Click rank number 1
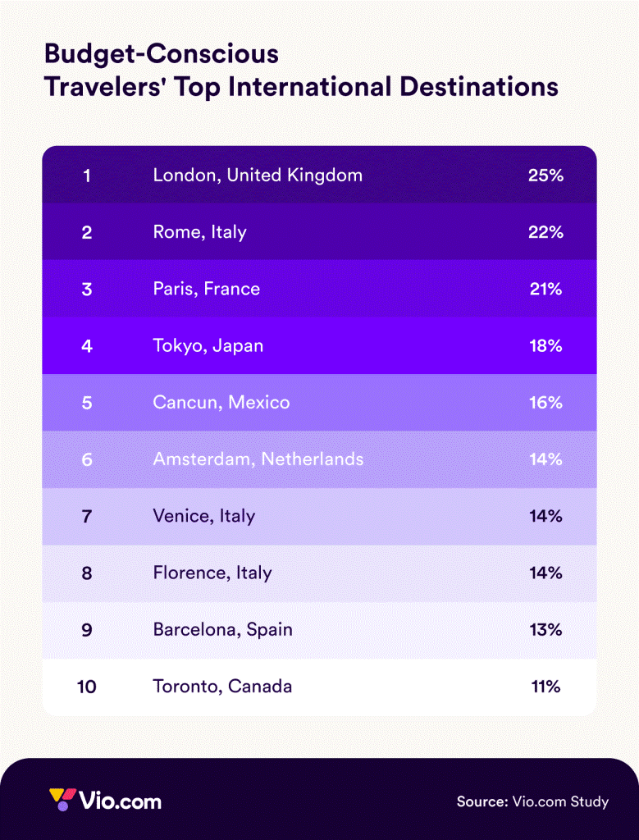The image size is (639, 840). click(x=87, y=176)
